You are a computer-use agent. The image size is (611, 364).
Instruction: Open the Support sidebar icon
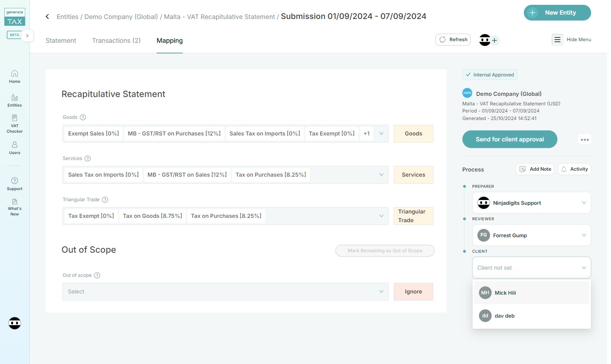coord(15,184)
